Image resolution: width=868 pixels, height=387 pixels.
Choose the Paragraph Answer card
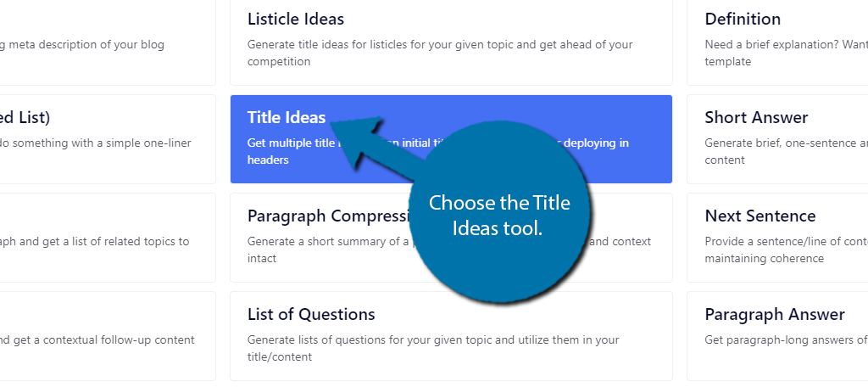777,336
